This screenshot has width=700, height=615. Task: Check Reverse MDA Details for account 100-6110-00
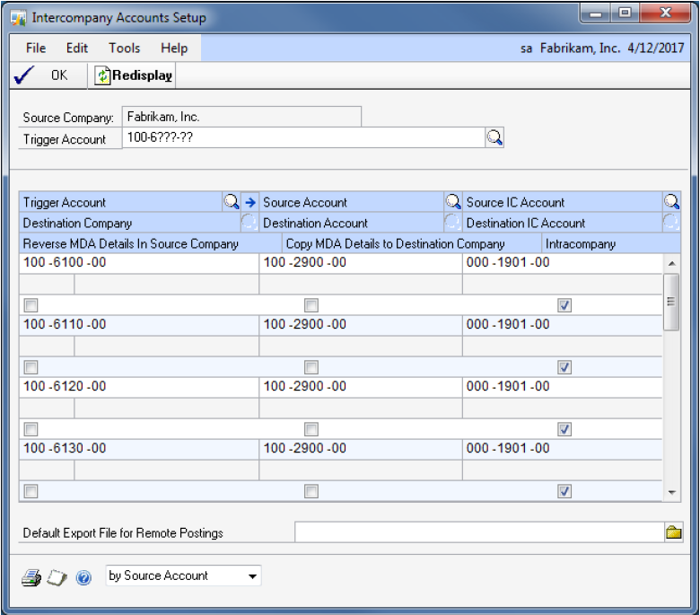[31, 367]
